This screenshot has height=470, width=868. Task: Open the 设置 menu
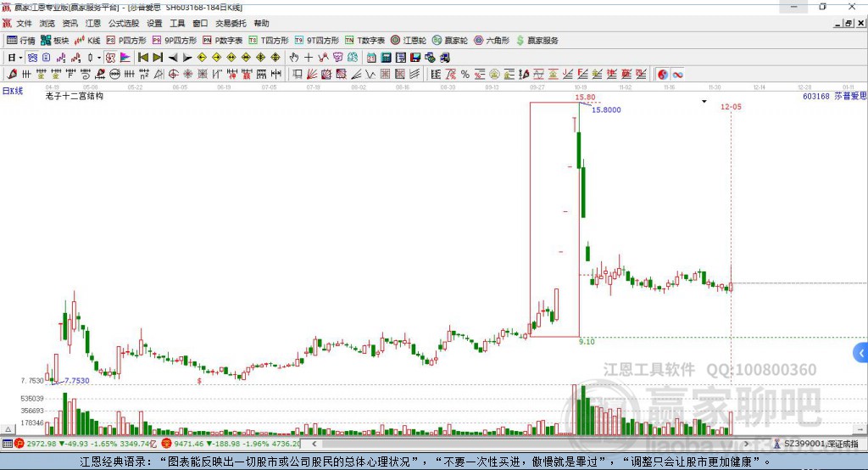click(154, 23)
